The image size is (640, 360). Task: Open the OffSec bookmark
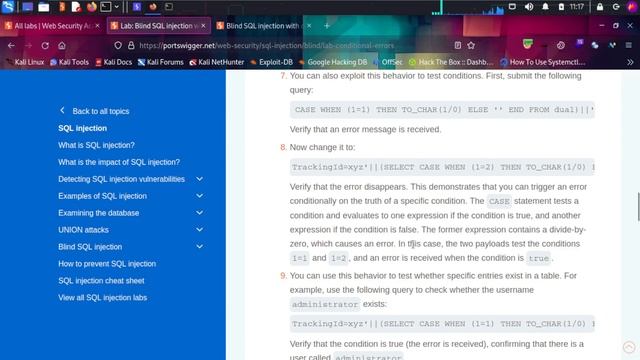coord(388,62)
